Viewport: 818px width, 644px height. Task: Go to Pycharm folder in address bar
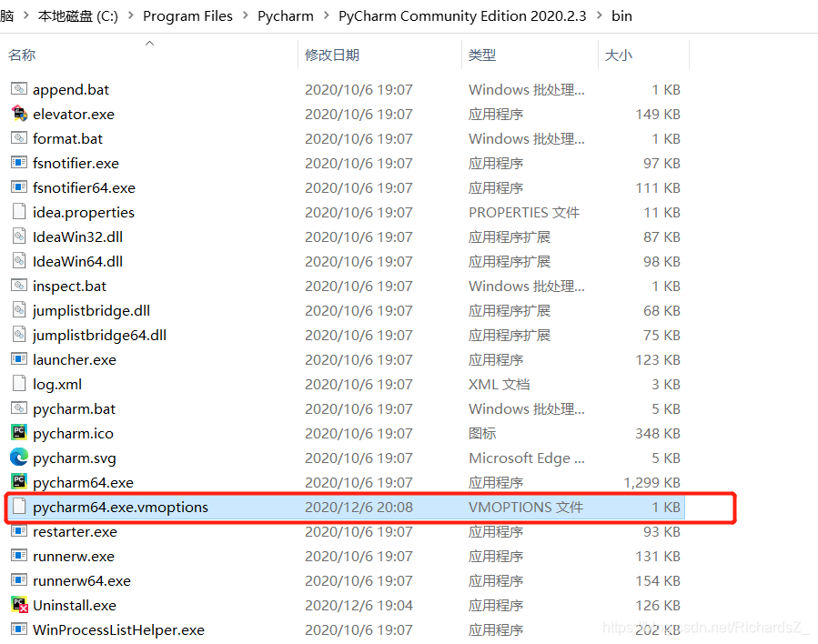pyautogui.click(x=286, y=16)
